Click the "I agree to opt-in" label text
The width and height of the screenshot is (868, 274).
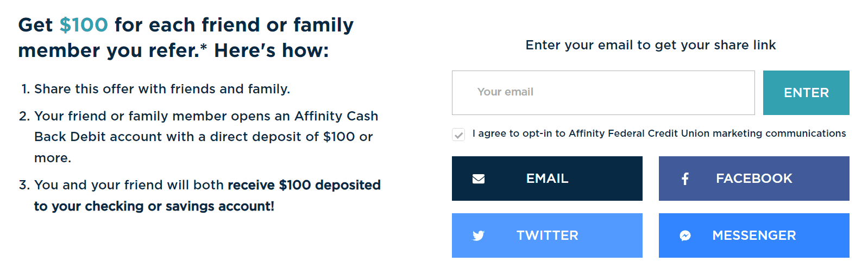pyautogui.click(x=659, y=133)
